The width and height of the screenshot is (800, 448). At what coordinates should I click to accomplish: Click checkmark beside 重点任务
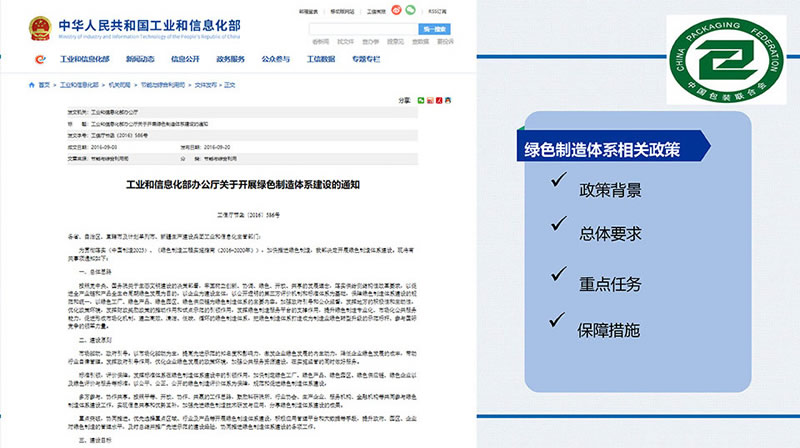(x=559, y=273)
